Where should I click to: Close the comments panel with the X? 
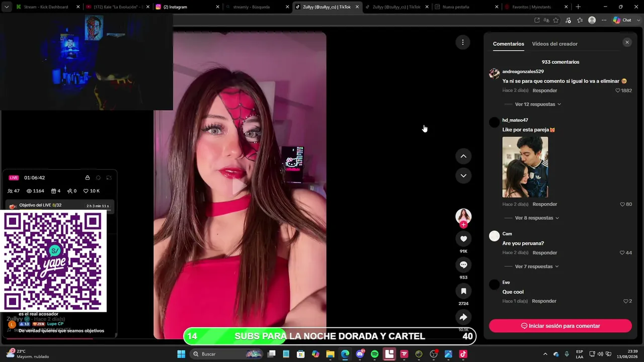point(627,42)
